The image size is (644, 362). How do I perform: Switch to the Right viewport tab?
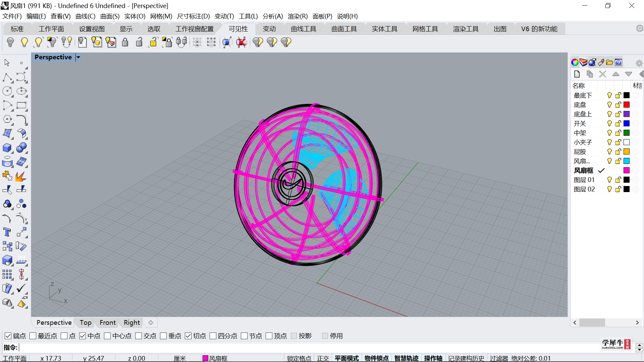coord(132,322)
